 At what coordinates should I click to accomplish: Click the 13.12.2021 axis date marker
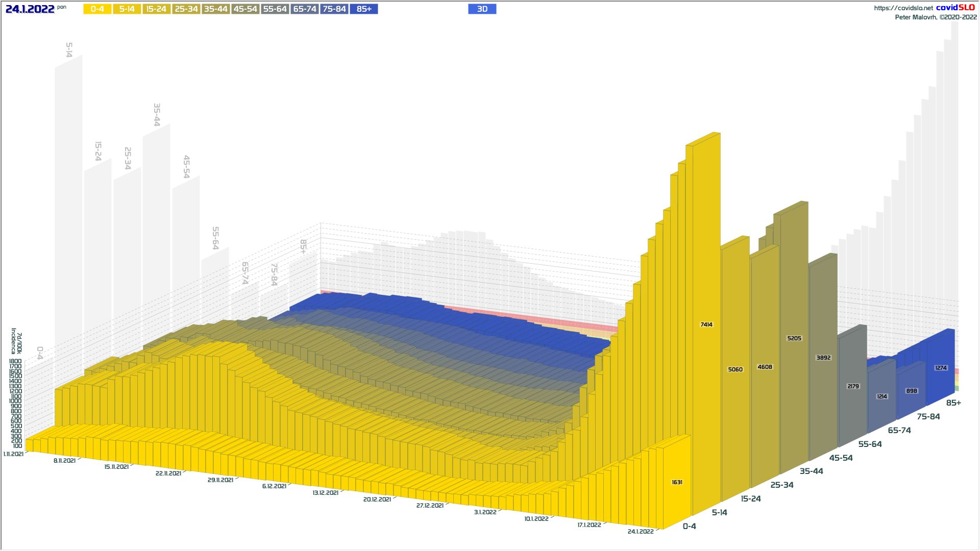click(x=325, y=493)
